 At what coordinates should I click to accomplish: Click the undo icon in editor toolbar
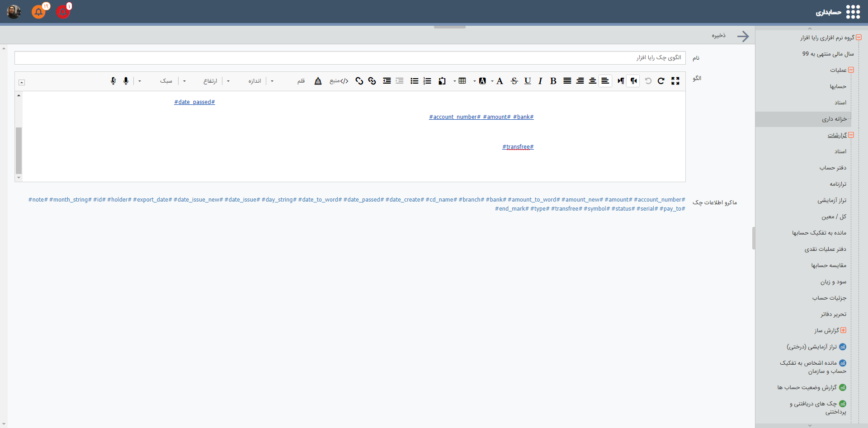click(x=648, y=81)
